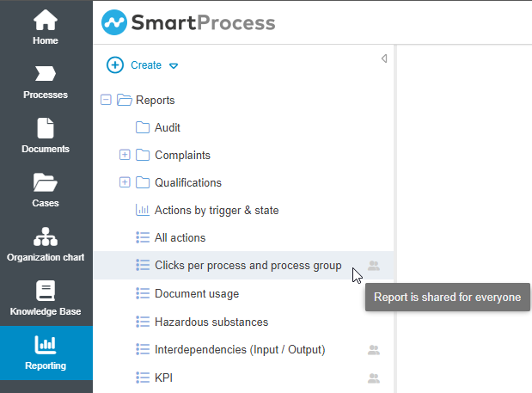Open Actions by trigger & state report
The image size is (532, 393).
click(x=216, y=211)
